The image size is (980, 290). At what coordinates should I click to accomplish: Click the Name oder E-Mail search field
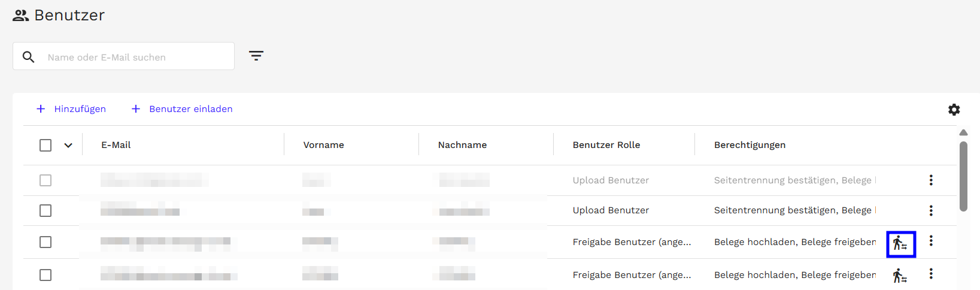135,57
